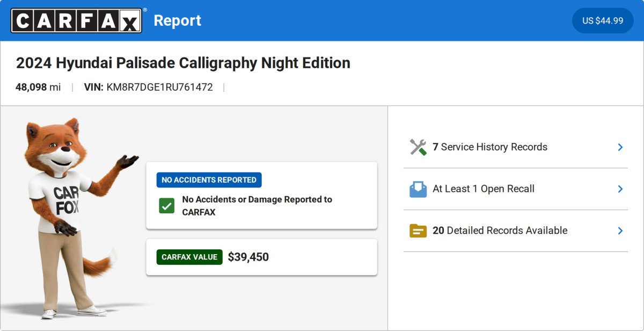Click the $39,450 value amount

click(x=248, y=257)
